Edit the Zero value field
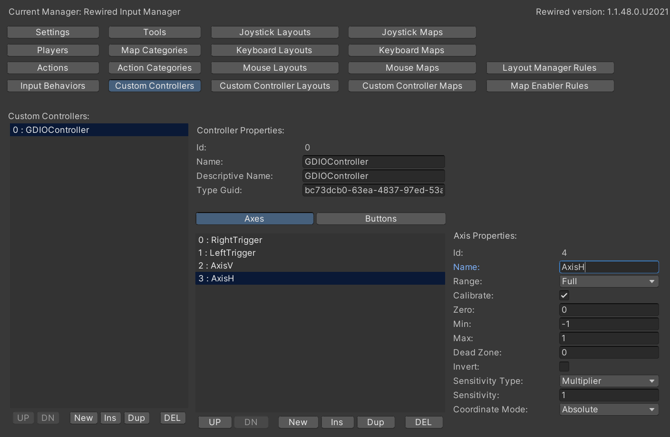Viewport: 670px width, 437px height. (x=609, y=310)
